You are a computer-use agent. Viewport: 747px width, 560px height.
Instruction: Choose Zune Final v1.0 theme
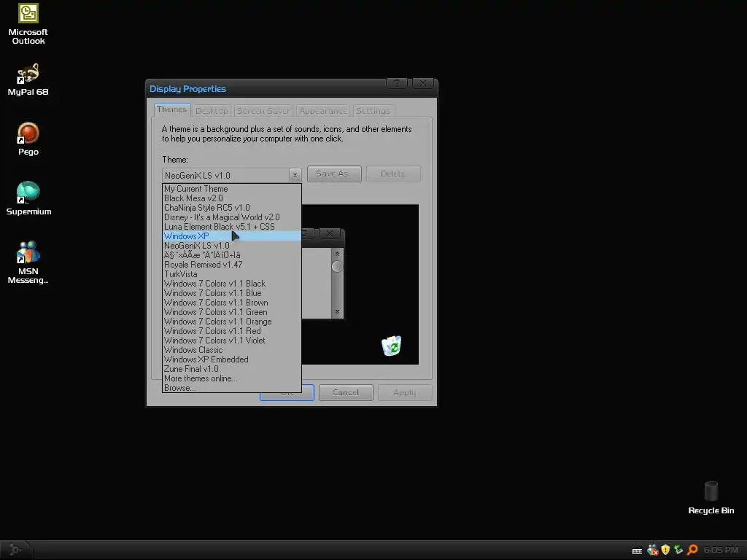[231, 369]
